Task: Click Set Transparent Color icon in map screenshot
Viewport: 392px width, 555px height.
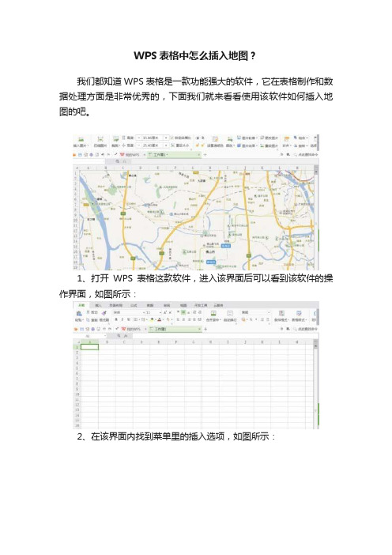Action: click(x=215, y=139)
